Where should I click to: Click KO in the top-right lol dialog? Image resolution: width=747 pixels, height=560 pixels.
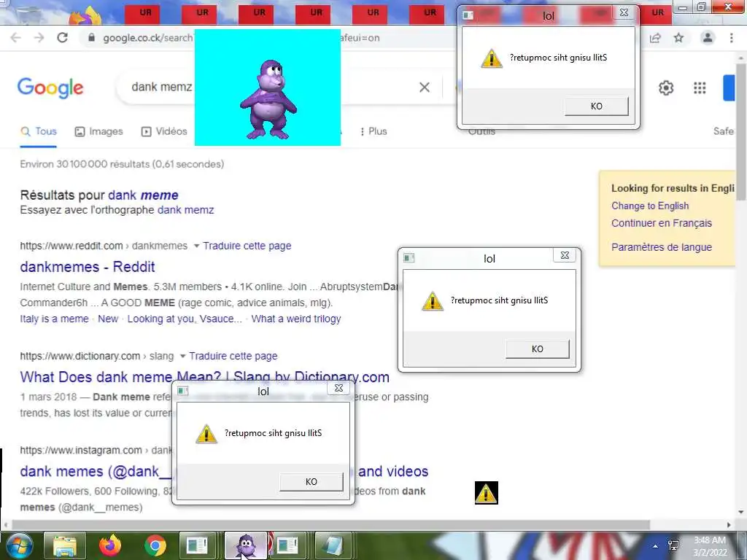pyautogui.click(x=597, y=106)
